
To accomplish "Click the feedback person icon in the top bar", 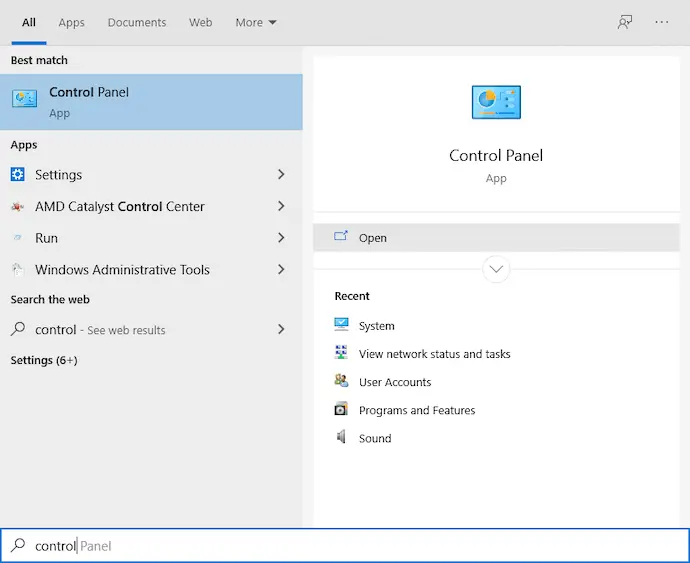I will (625, 22).
